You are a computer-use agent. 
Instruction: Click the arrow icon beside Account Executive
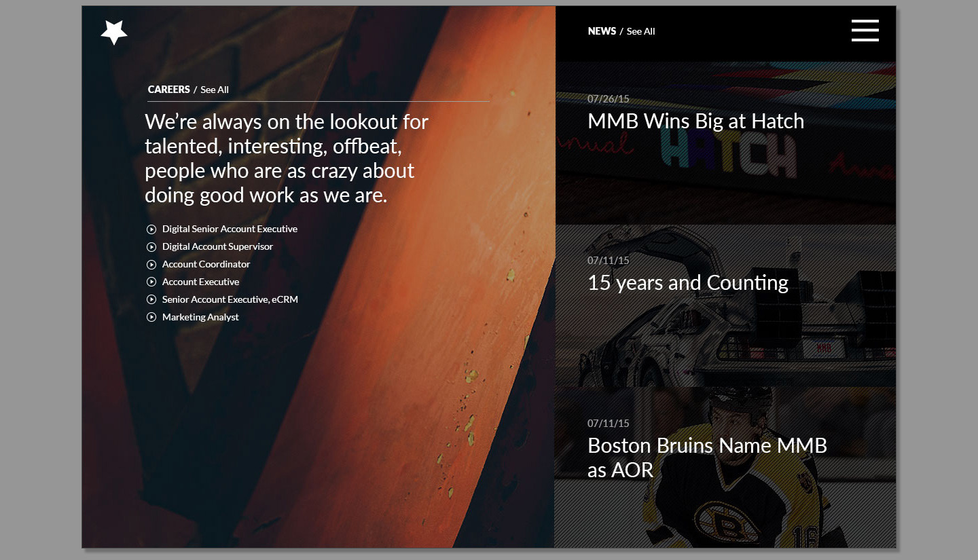pyautogui.click(x=151, y=282)
